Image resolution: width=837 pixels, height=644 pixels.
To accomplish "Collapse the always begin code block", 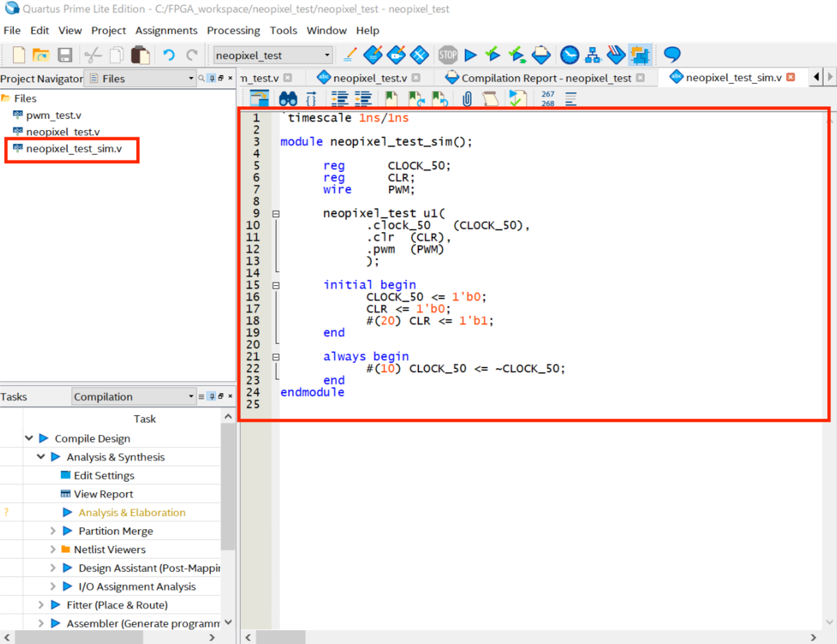I will coord(276,357).
